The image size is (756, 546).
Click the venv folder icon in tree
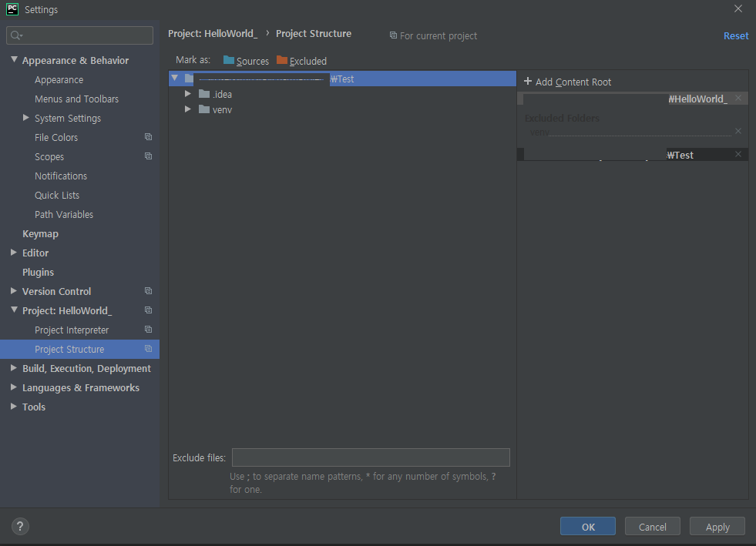[204, 109]
